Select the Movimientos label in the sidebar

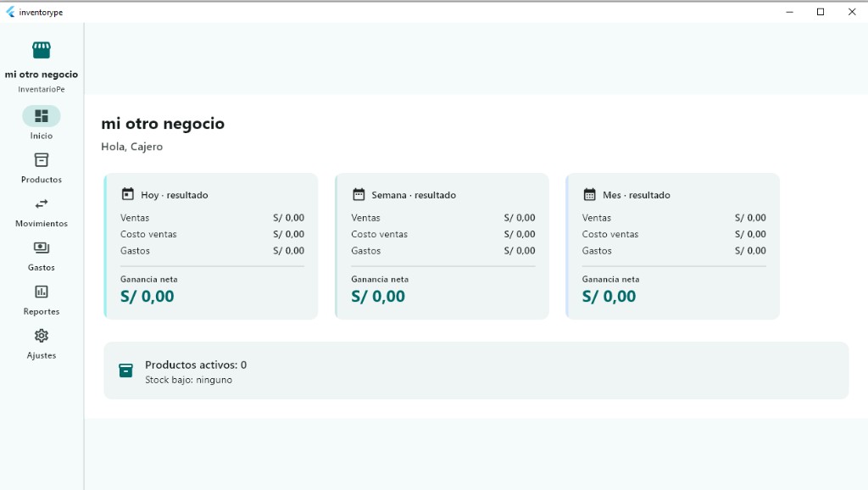[42, 223]
